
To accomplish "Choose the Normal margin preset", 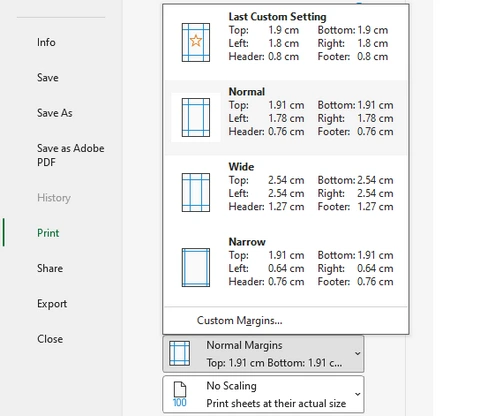I will [286, 117].
